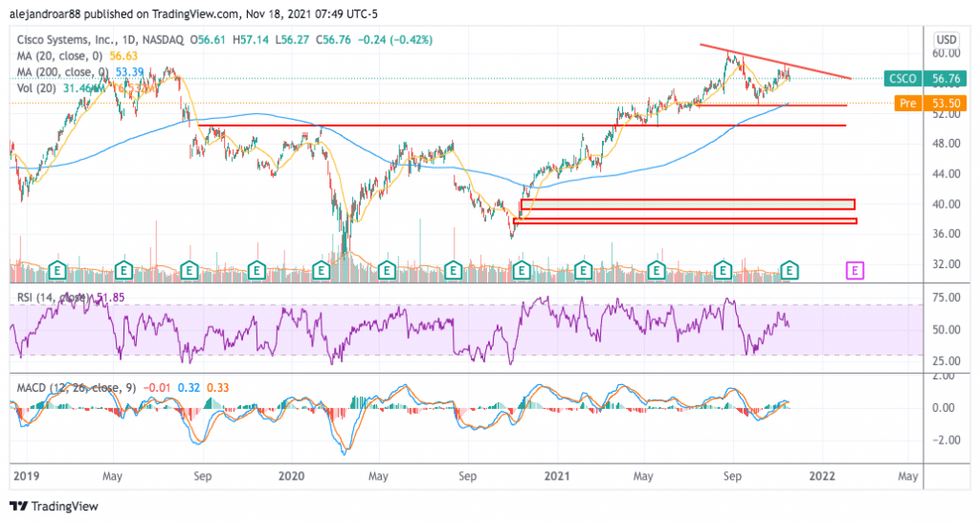Click the 44.00 price axis label
980x523 pixels.
pos(946,174)
